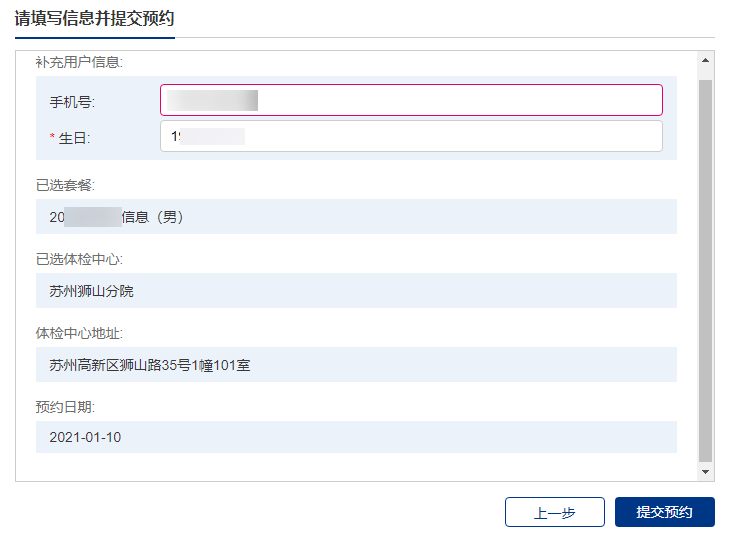This screenshot has height=546, width=734.
Task: Click the 体检中心地址 section label
Action: tap(79, 333)
